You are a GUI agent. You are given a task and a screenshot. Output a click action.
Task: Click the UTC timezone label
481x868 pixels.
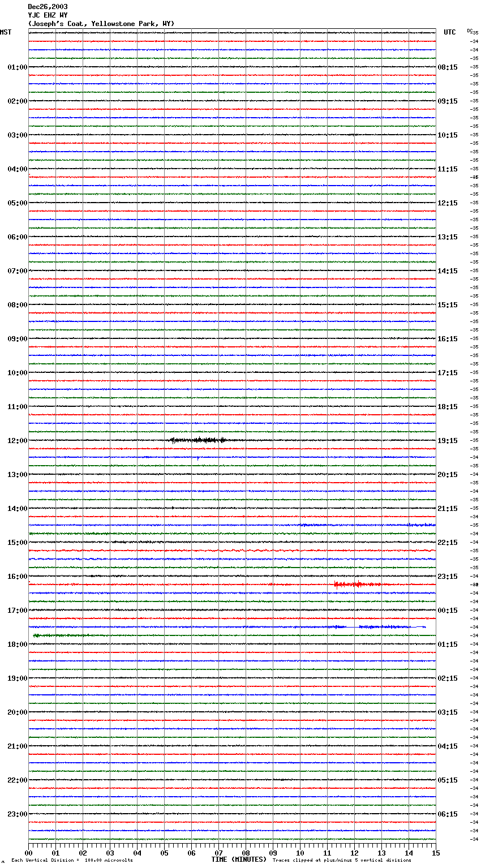(450, 32)
